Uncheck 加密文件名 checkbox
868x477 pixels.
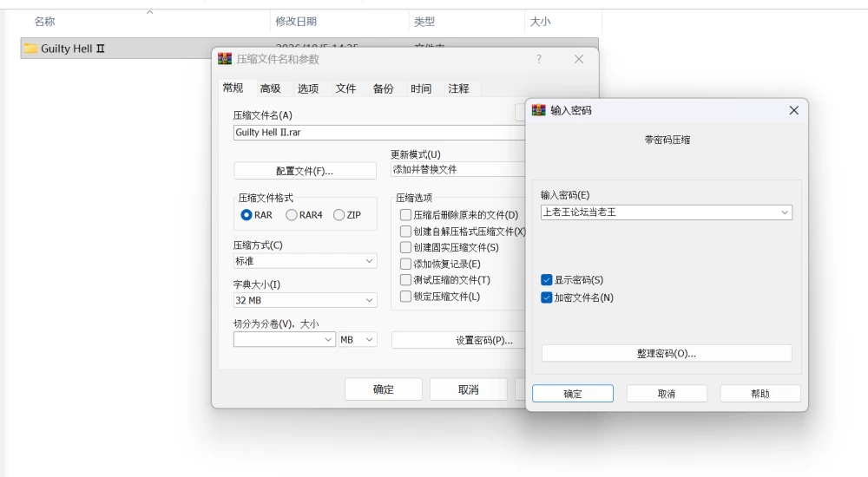point(546,297)
